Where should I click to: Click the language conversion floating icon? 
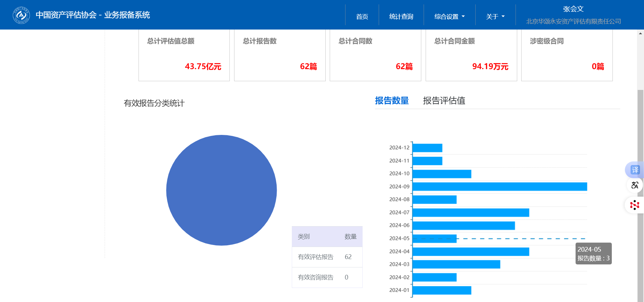[x=635, y=185]
